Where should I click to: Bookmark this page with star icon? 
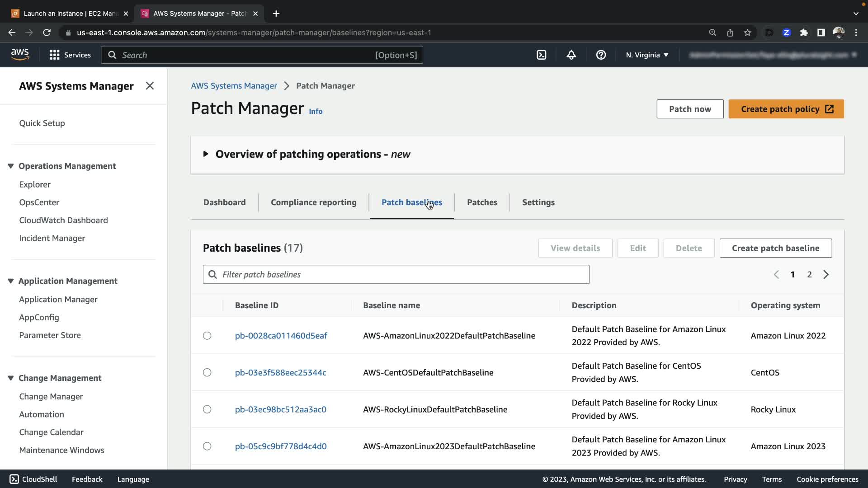tap(747, 33)
